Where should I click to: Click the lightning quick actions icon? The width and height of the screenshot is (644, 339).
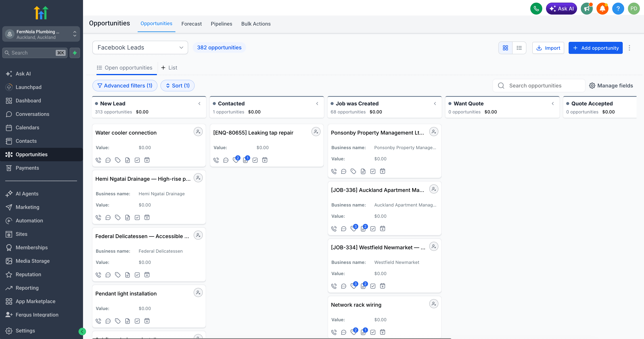74,53
